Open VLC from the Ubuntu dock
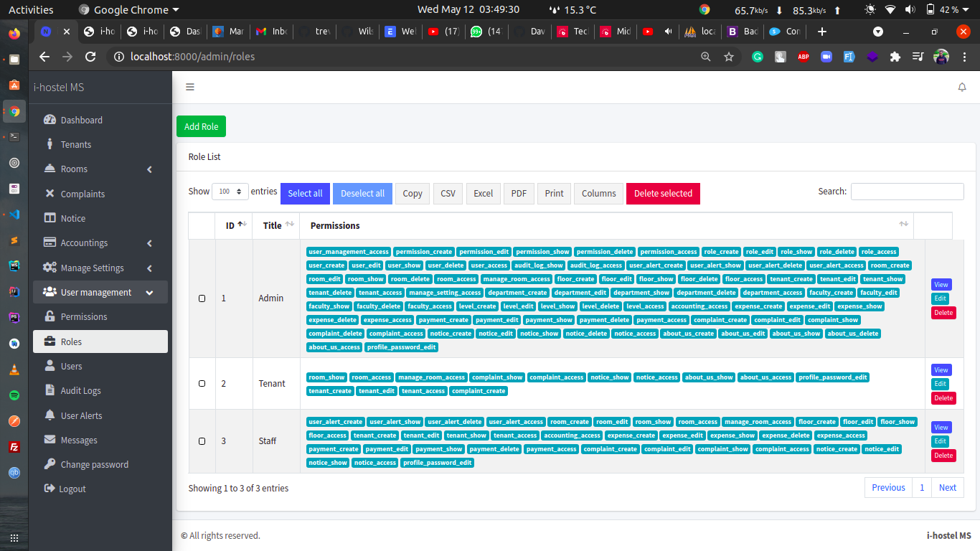The width and height of the screenshot is (980, 551). (x=14, y=369)
